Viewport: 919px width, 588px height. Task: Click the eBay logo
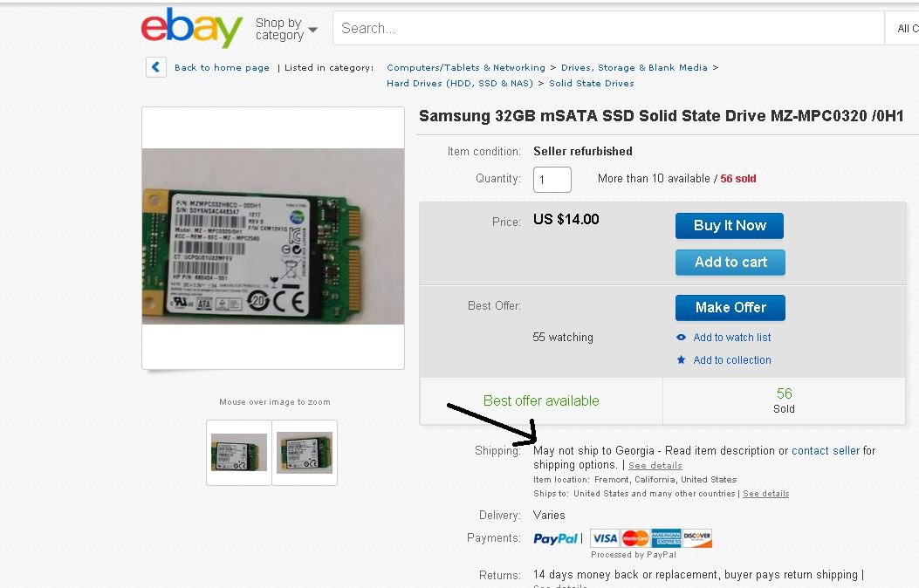tap(192, 28)
